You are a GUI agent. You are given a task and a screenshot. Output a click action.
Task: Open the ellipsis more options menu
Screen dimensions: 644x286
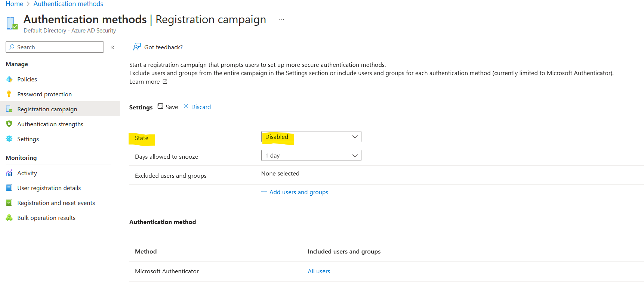click(281, 19)
